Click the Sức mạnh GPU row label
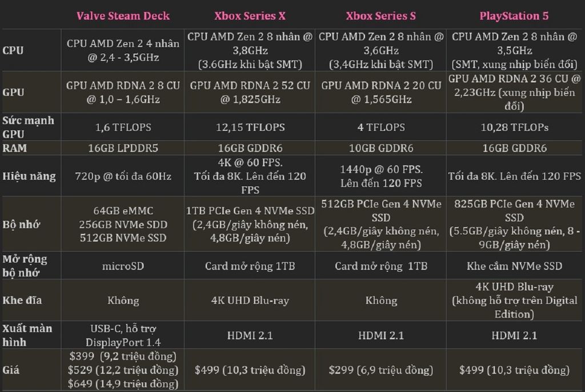Screen dimensions: 585x392 [x=29, y=127]
